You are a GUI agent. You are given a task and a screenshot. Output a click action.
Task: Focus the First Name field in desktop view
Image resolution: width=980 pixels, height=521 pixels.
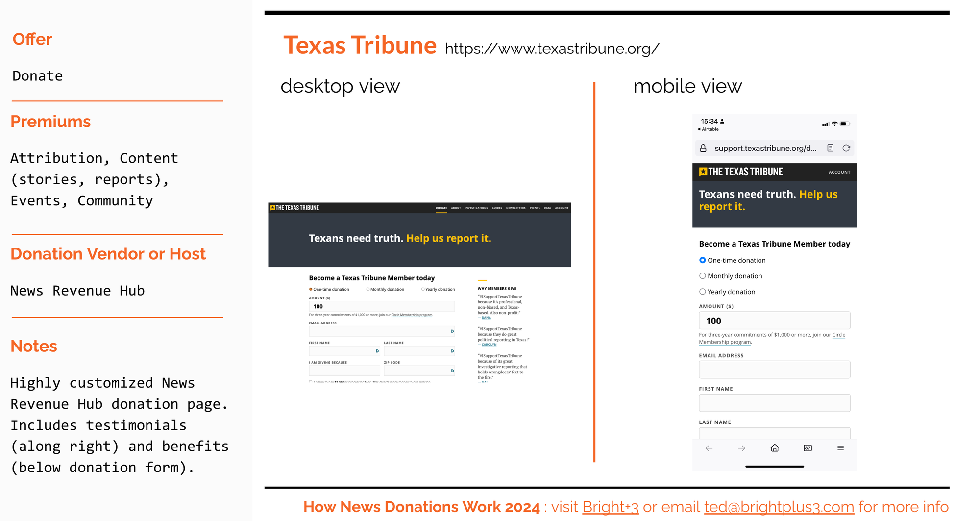[x=344, y=351]
